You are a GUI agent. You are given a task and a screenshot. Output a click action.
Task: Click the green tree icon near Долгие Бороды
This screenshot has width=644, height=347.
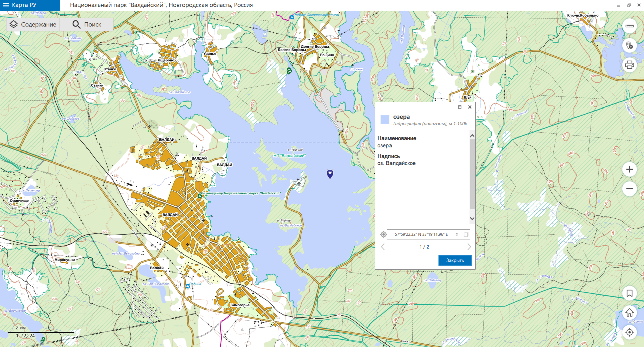pos(289,71)
